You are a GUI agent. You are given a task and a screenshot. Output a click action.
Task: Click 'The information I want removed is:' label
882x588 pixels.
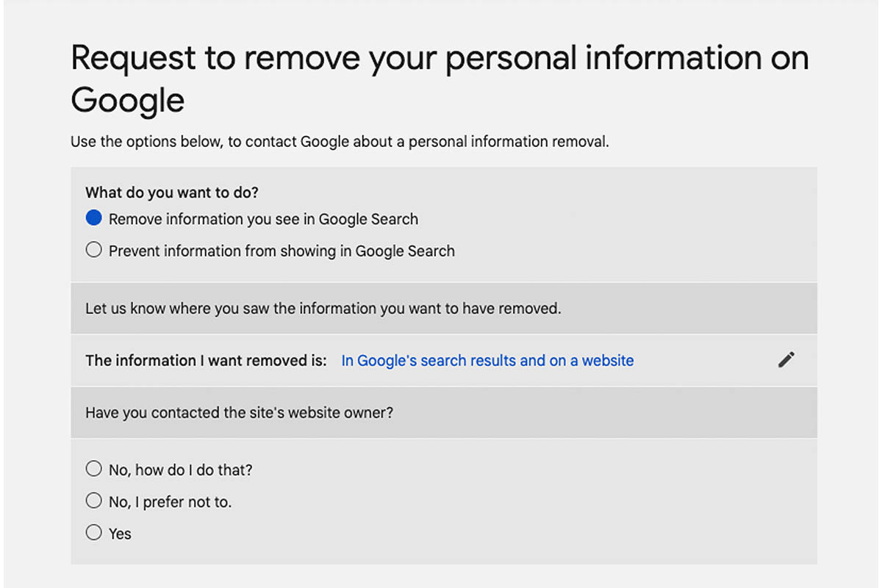tap(206, 361)
